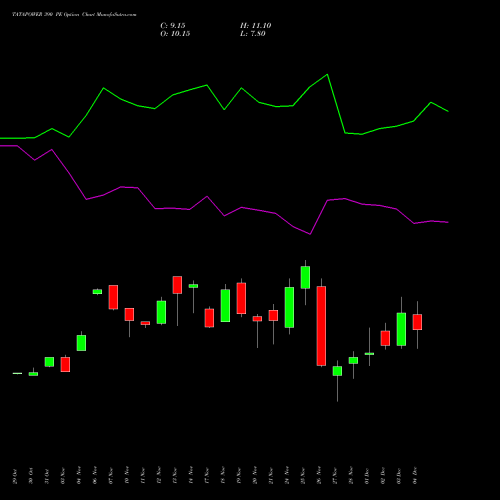Select the small green candle for 06 Nov
The height and width of the screenshot is (500, 500).
97,292
